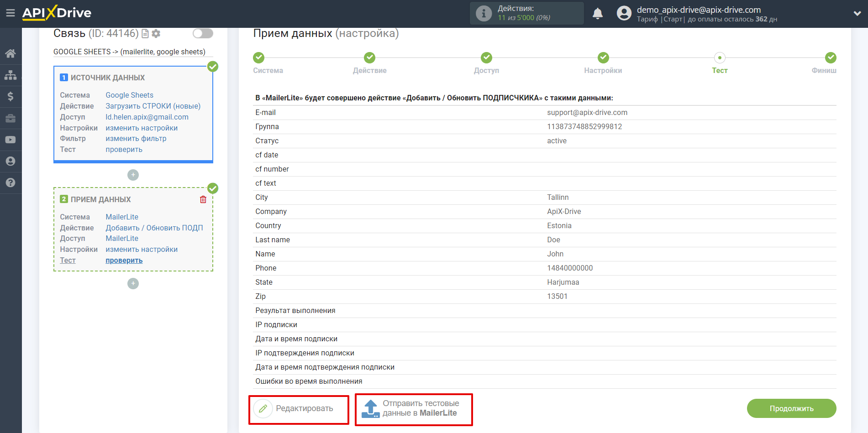
Task: Click the Tallinn city value
Action: 558,197
